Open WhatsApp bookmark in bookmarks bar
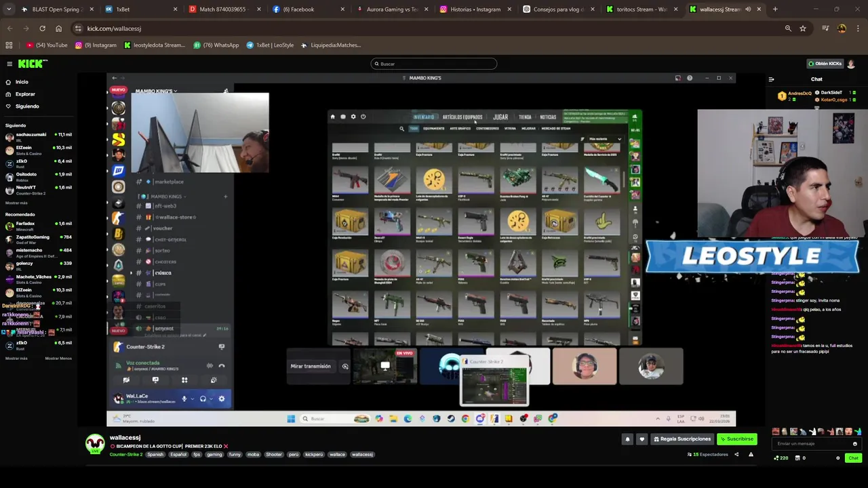Image resolution: width=868 pixels, height=488 pixels. [x=216, y=45]
